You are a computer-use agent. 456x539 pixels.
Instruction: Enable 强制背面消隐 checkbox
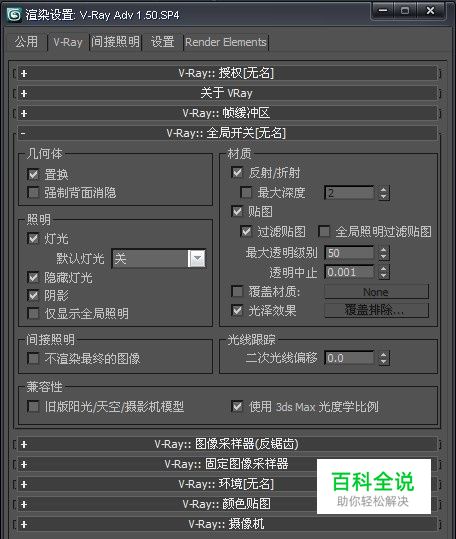[x=33, y=192]
